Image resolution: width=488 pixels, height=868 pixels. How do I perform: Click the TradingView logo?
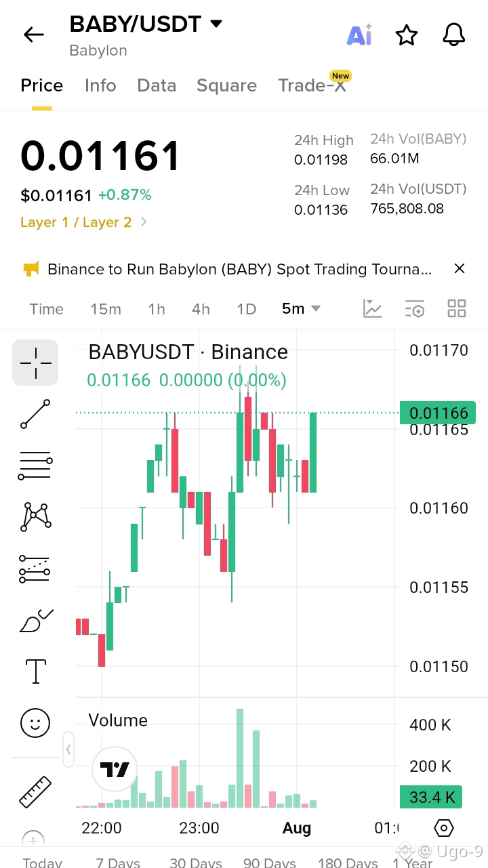(x=115, y=770)
